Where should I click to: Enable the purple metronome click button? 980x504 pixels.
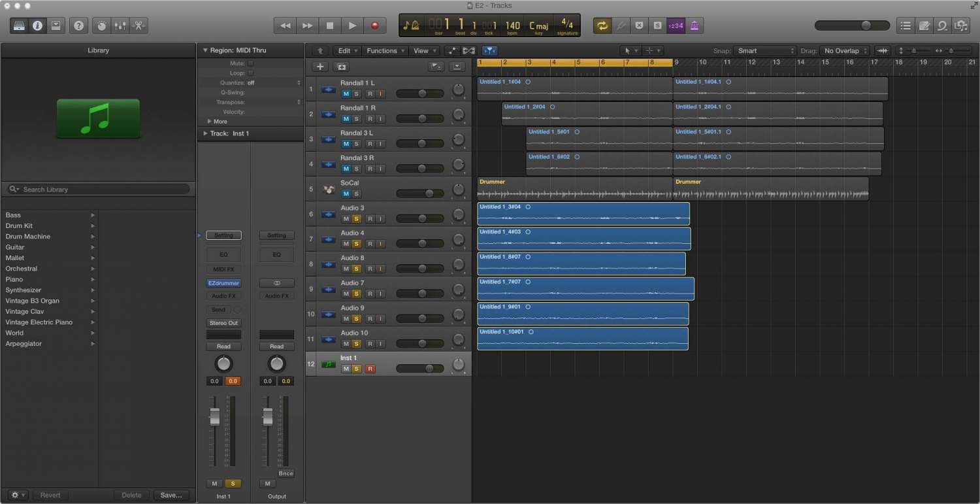pyautogui.click(x=694, y=25)
